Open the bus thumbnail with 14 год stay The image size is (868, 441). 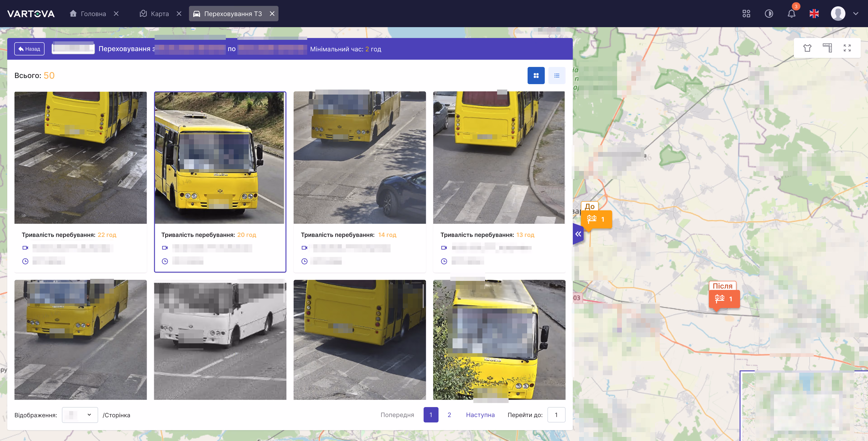pos(360,157)
